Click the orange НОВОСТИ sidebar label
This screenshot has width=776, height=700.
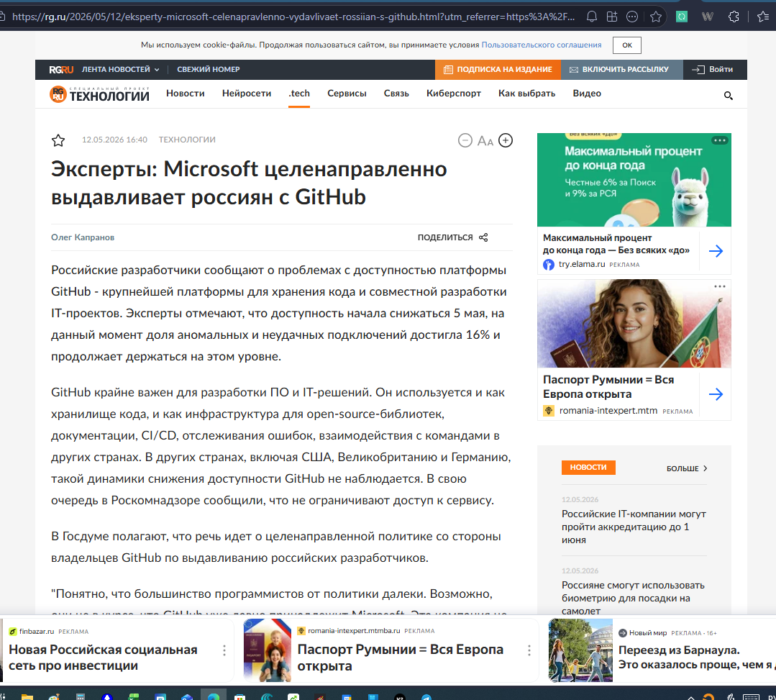pos(588,468)
